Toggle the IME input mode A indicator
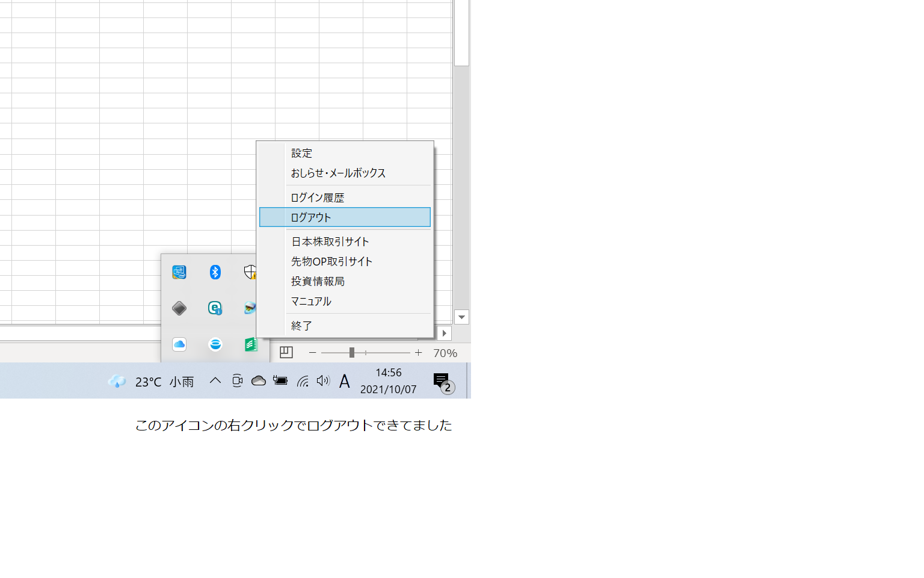The width and height of the screenshot is (924, 578). coord(344,381)
